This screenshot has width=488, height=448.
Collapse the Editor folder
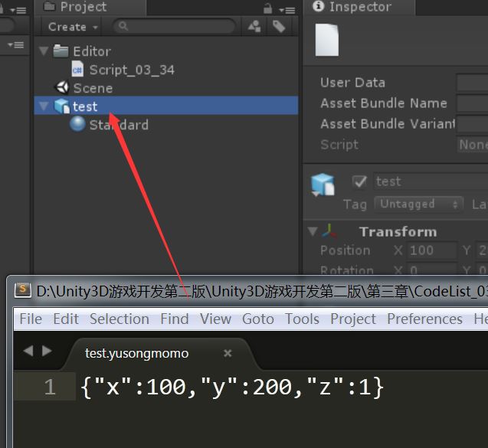coord(44,51)
